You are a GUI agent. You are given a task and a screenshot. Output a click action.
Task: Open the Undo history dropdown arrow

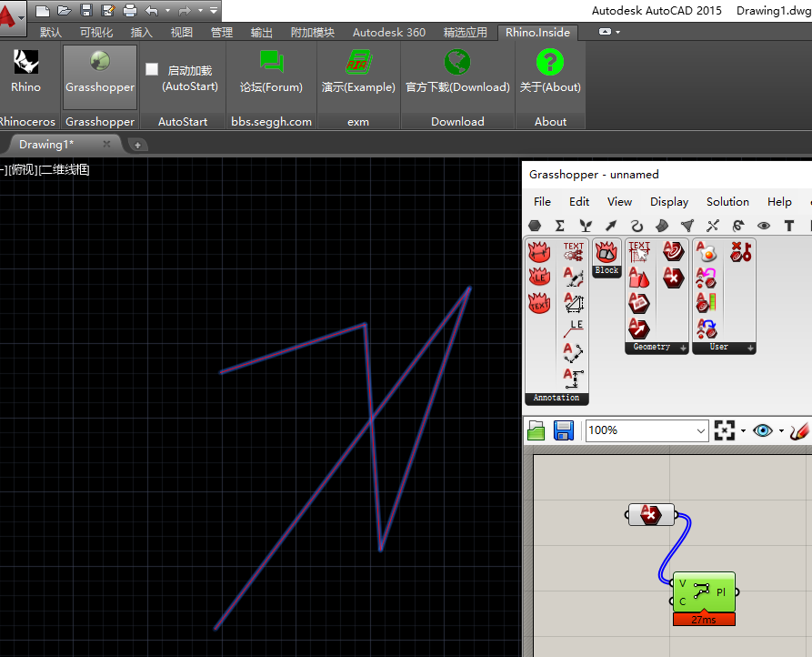coord(167,10)
